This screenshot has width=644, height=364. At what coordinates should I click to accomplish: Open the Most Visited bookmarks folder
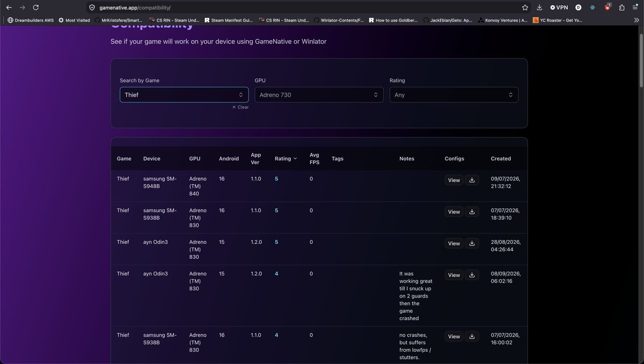[x=74, y=20]
